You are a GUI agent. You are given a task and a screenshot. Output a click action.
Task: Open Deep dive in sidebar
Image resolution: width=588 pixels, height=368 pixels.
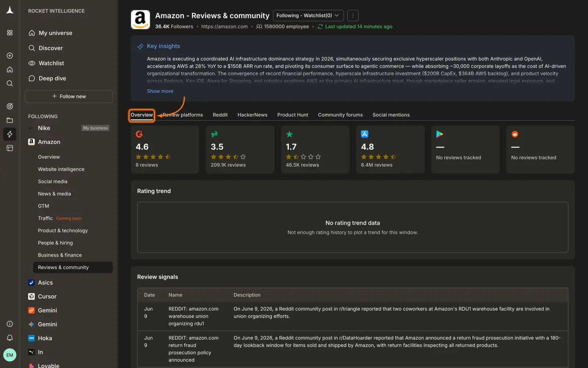[53, 78]
